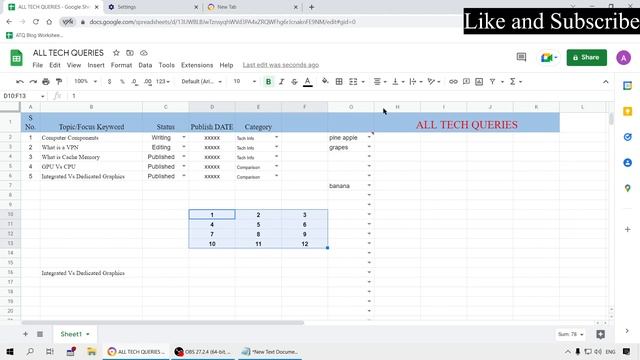Toggle bold formatting
Screen dimensions: 640x360
[268, 82]
